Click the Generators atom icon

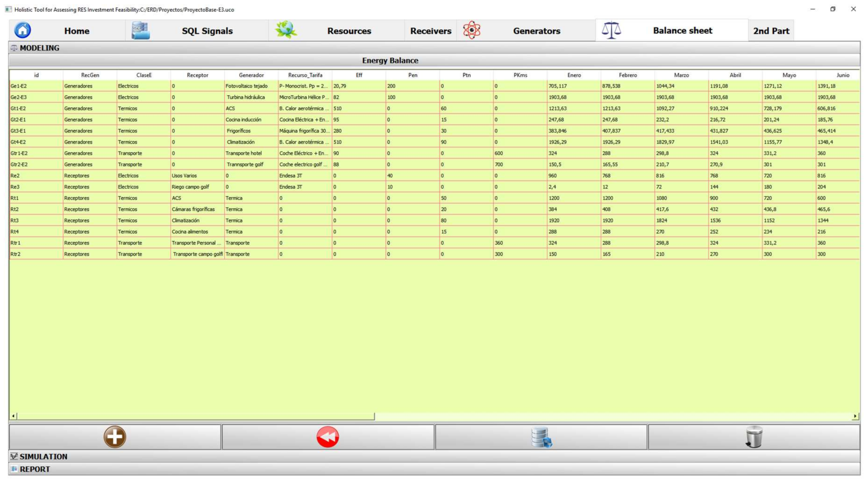pos(472,30)
